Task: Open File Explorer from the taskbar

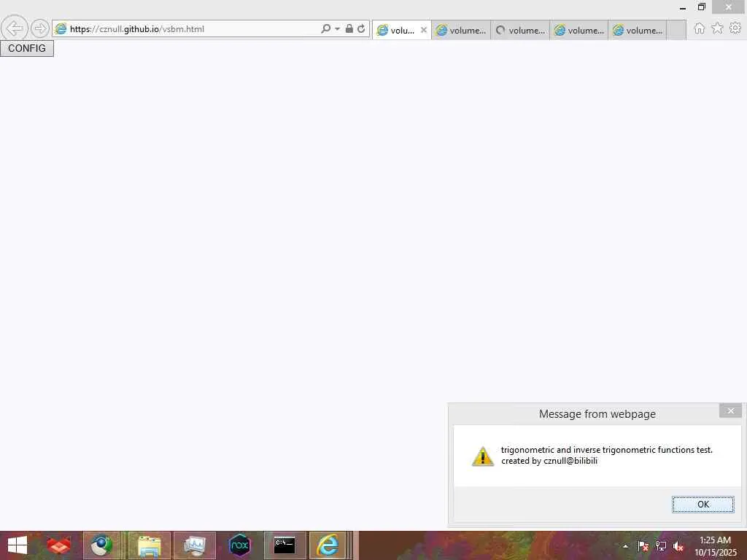Action: [x=149, y=545]
